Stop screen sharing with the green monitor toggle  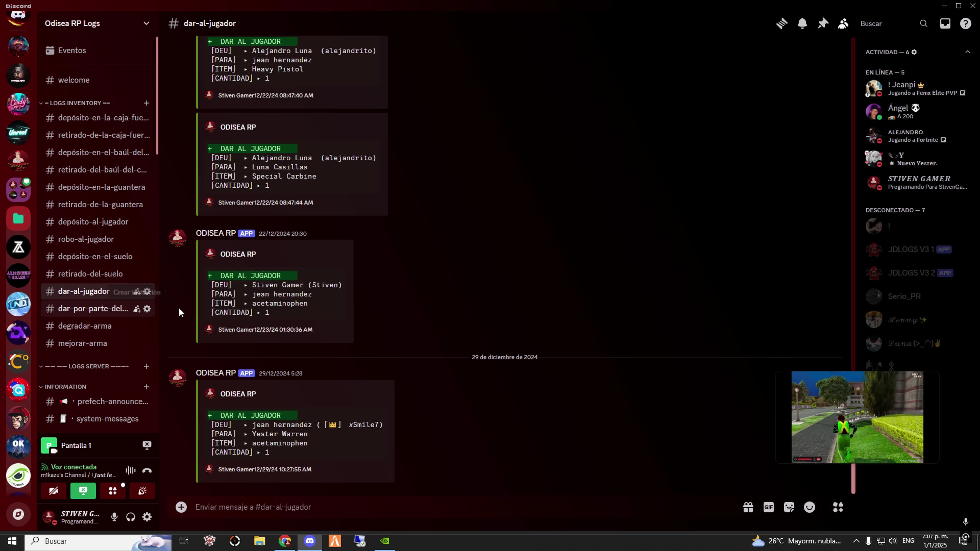(83, 491)
